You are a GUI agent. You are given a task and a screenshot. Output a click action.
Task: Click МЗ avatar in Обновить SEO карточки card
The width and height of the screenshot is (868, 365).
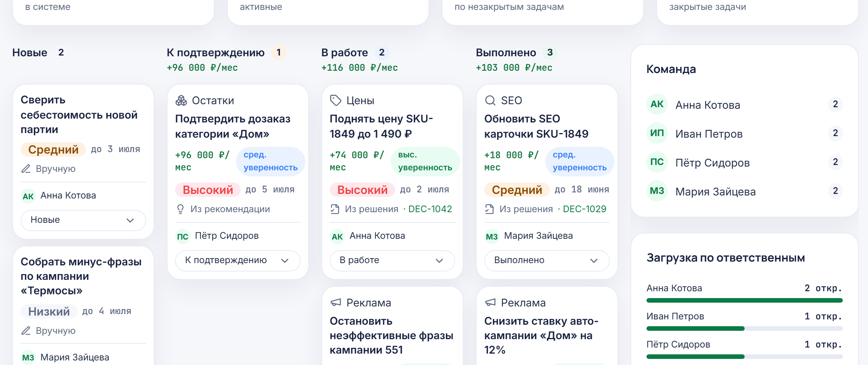[492, 236]
